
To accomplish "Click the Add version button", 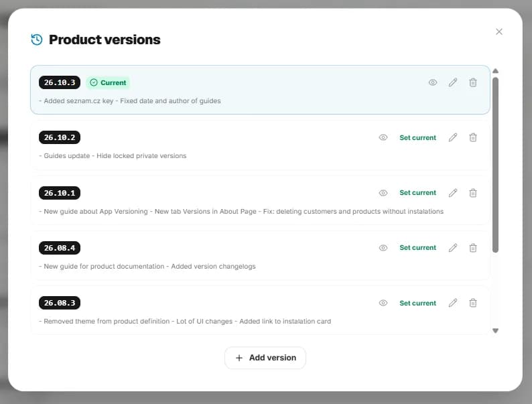I will pos(265,358).
